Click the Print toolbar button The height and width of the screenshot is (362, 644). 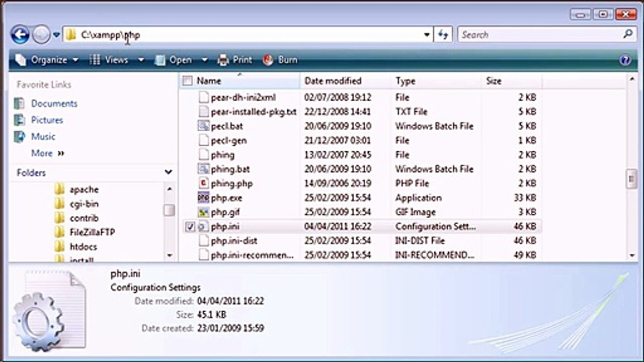(235, 60)
